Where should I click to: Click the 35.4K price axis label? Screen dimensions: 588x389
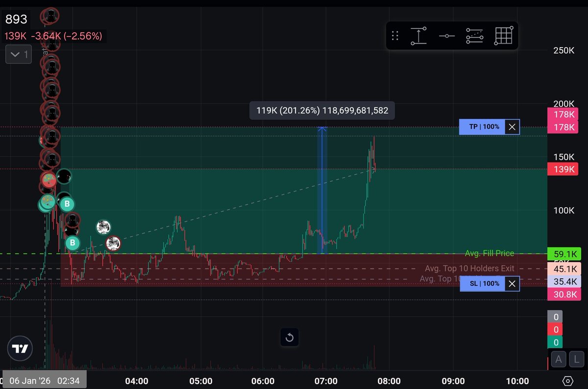tap(564, 281)
